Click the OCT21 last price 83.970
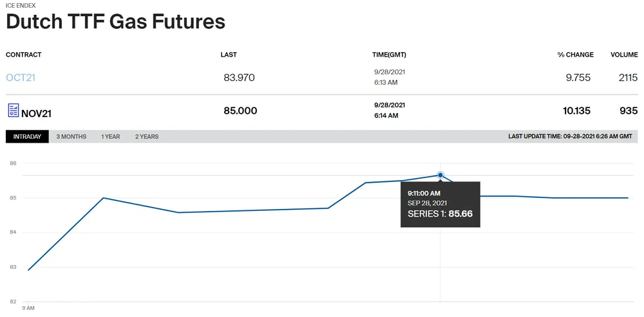 (x=239, y=78)
